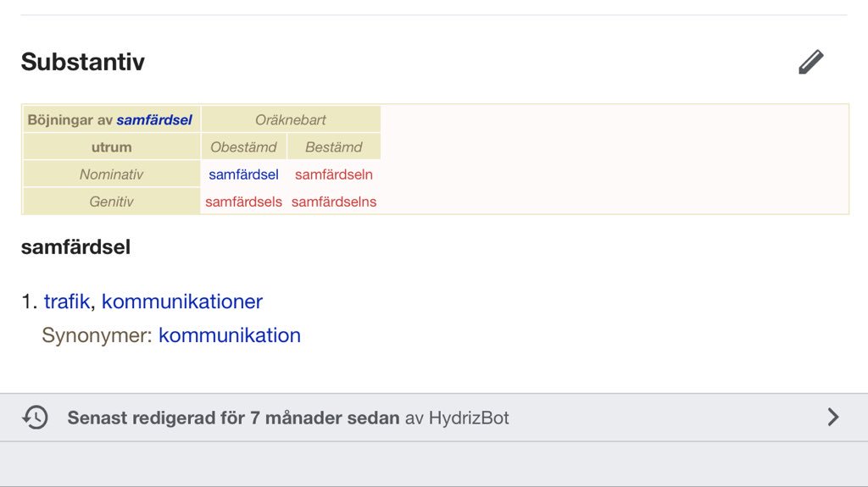
Task: Click the Genitiv row label
Action: coord(111,202)
